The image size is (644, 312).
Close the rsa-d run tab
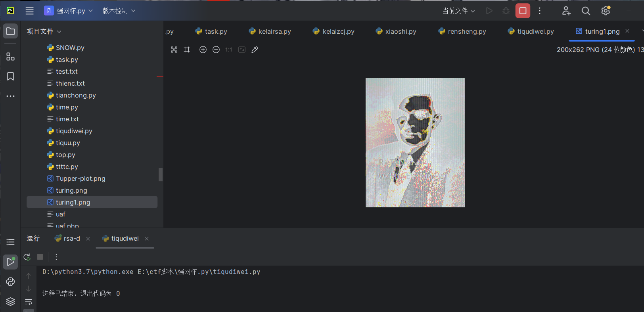pos(88,238)
